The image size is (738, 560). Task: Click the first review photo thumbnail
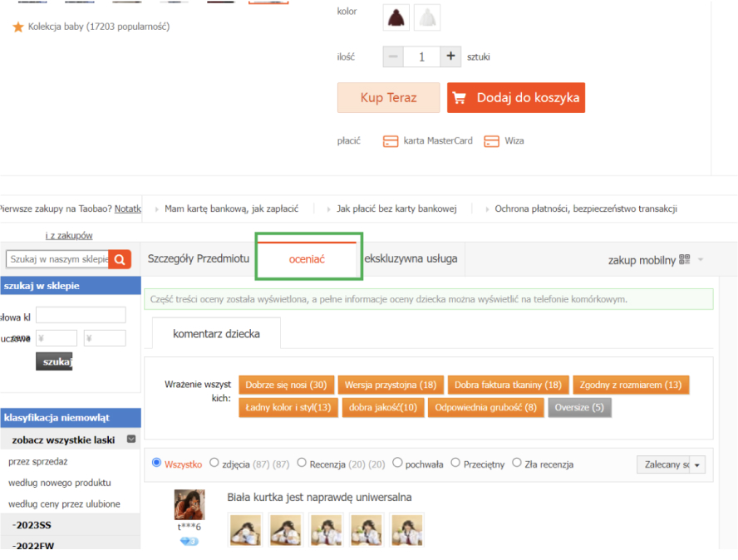coord(245,529)
